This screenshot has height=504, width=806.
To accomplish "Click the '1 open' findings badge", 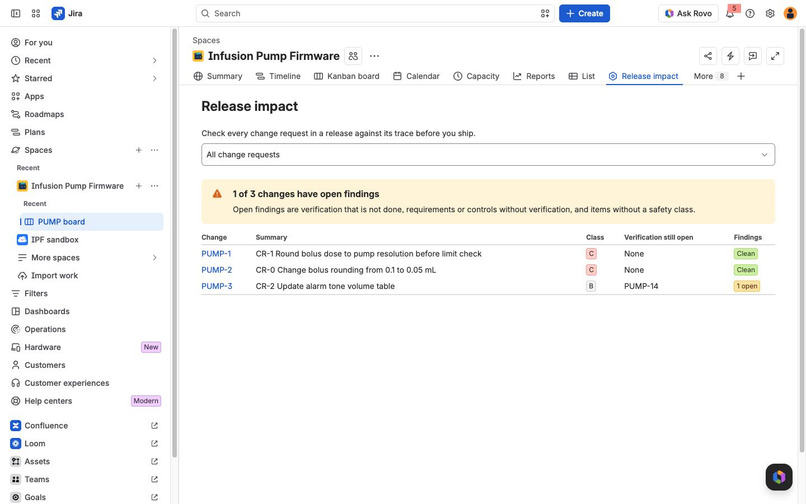I will coord(746,286).
